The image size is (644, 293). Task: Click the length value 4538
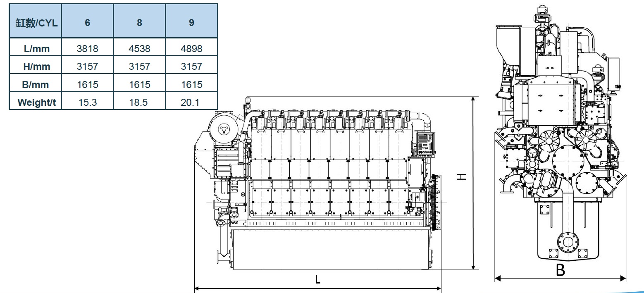(139, 48)
